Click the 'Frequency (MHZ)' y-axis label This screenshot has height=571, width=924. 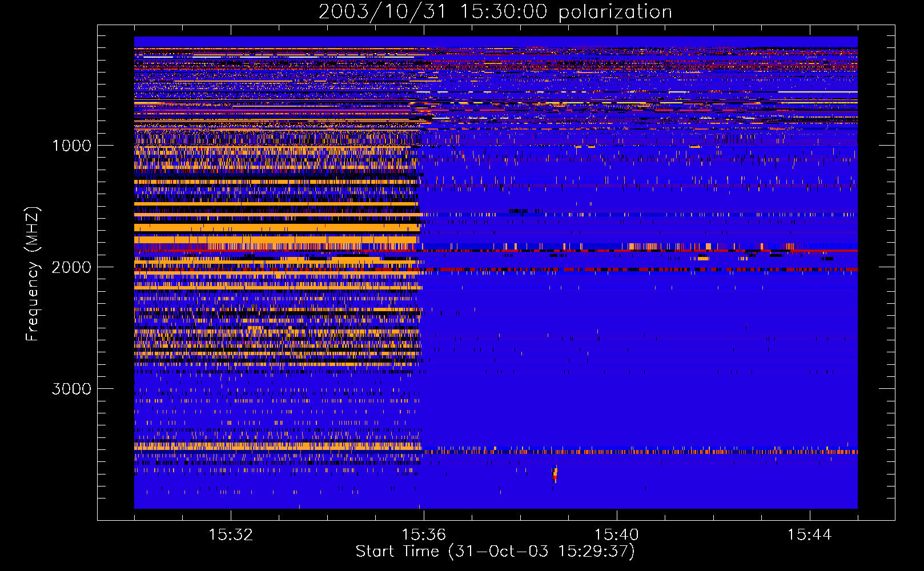(x=33, y=274)
